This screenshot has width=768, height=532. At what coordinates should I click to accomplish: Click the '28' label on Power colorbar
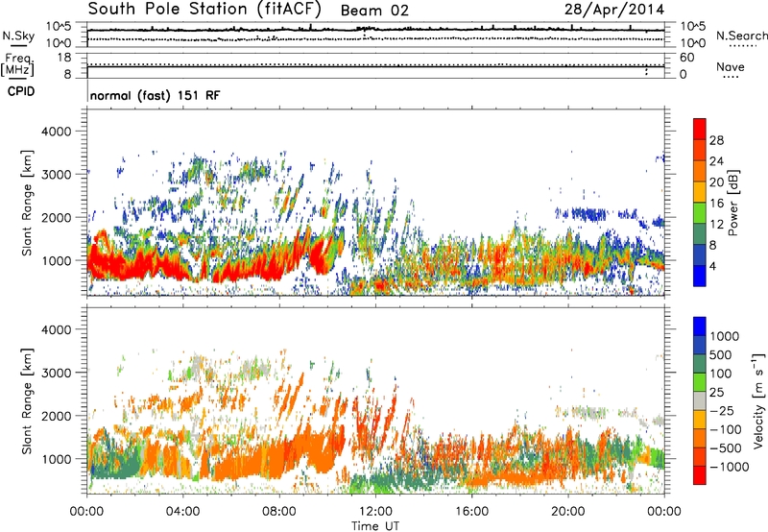(716, 140)
